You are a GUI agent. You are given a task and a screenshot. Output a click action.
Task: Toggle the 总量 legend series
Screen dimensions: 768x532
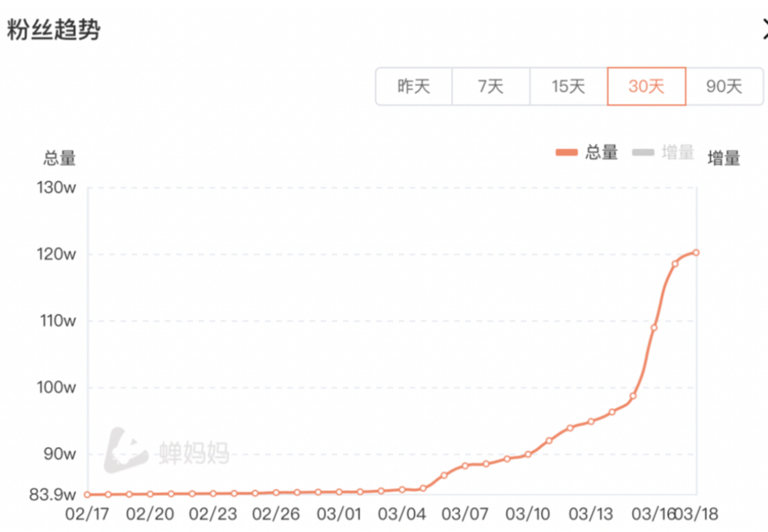click(x=602, y=153)
